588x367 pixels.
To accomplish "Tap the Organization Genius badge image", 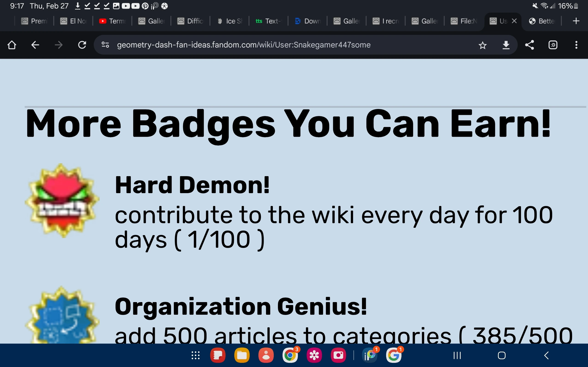I will [62, 316].
